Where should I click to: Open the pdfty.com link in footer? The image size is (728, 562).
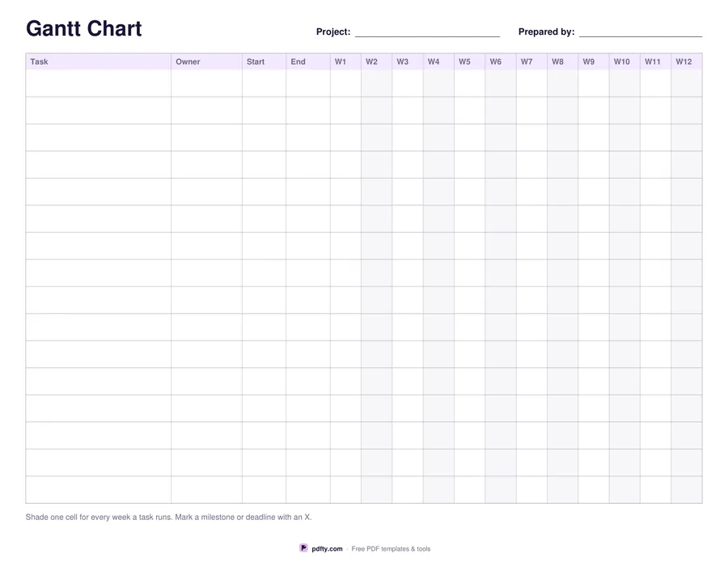tap(327, 548)
